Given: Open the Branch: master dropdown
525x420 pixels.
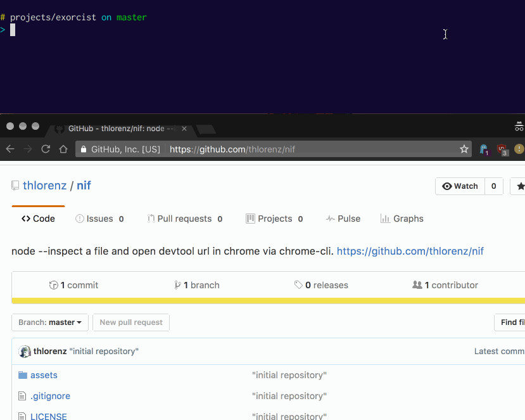Looking at the screenshot, I should tap(50, 322).
